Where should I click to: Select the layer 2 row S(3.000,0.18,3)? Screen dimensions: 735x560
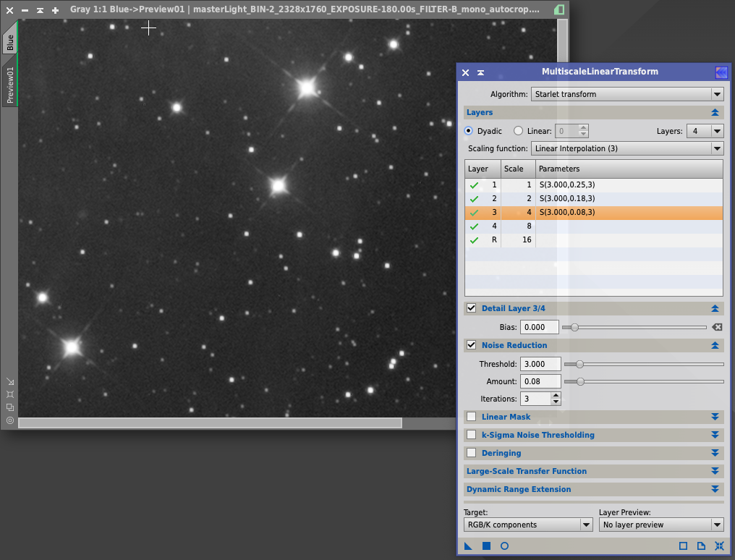point(593,199)
